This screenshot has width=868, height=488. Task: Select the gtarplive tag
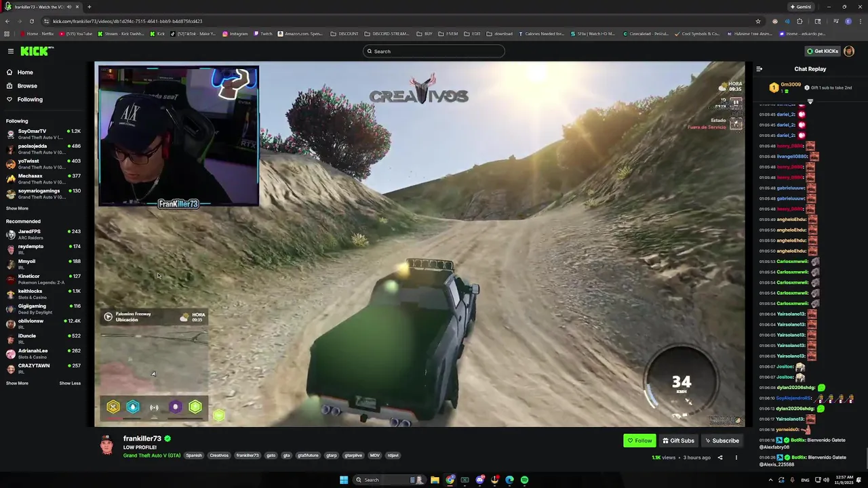[353, 455]
